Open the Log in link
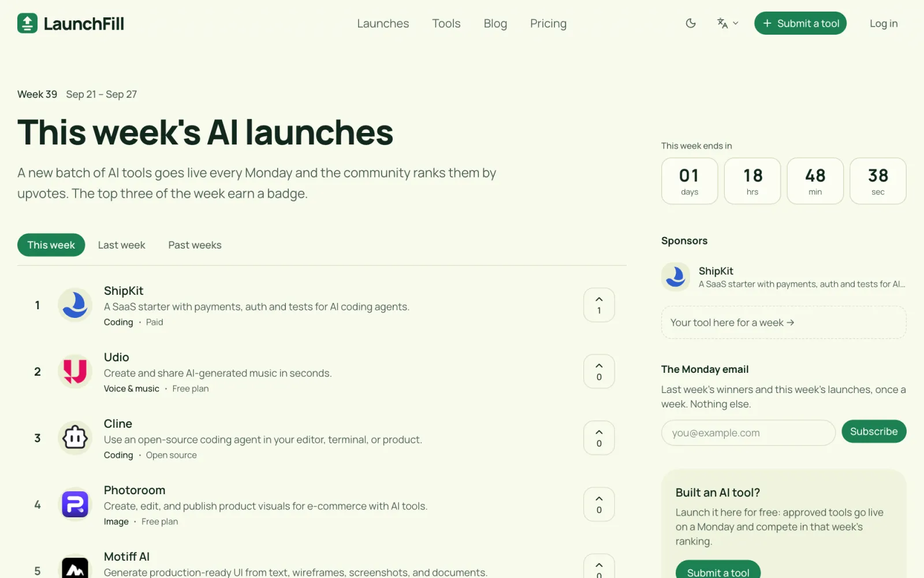 (884, 24)
